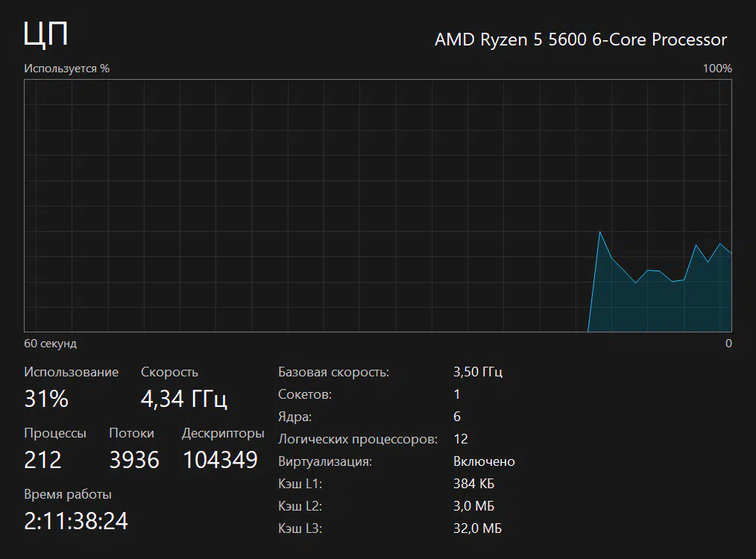Click the Дескрипторы label
This screenshot has height=559, width=756.
click(223, 433)
